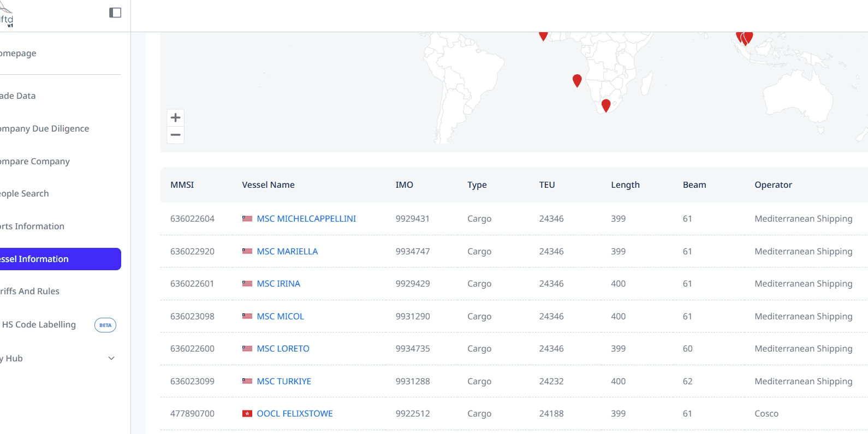Zoom in on the map

pyautogui.click(x=175, y=117)
